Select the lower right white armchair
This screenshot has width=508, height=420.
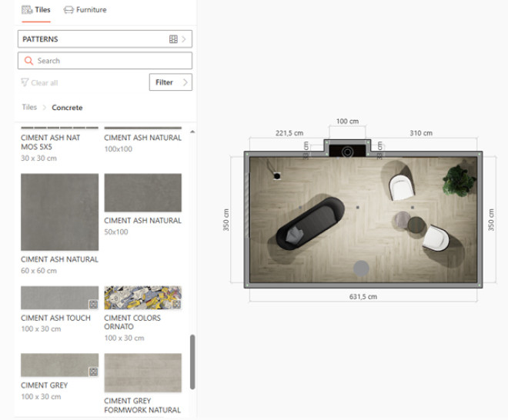coord(437,239)
